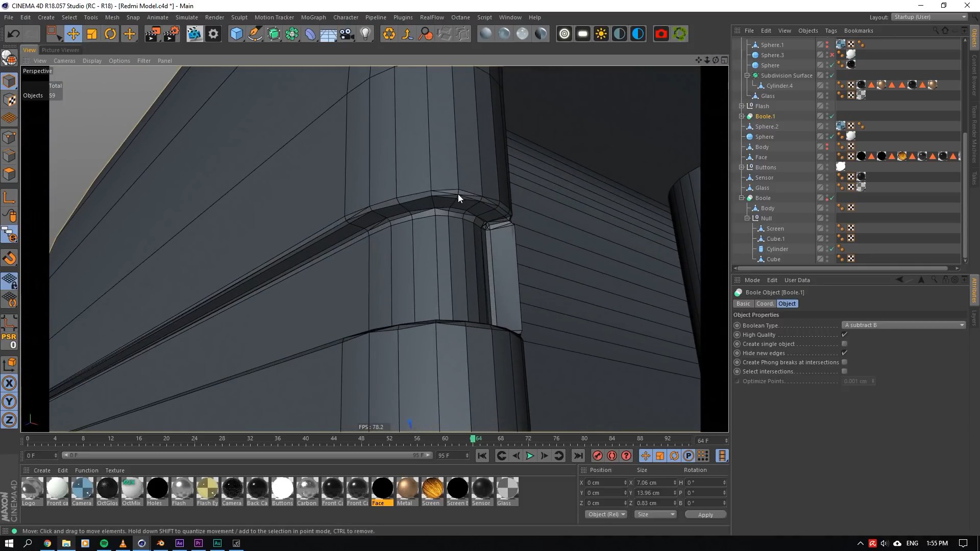Image resolution: width=980 pixels, height=551 pixels.
Task: Select the Move tool in top toolbar
Action: click(x=73, y=34)
